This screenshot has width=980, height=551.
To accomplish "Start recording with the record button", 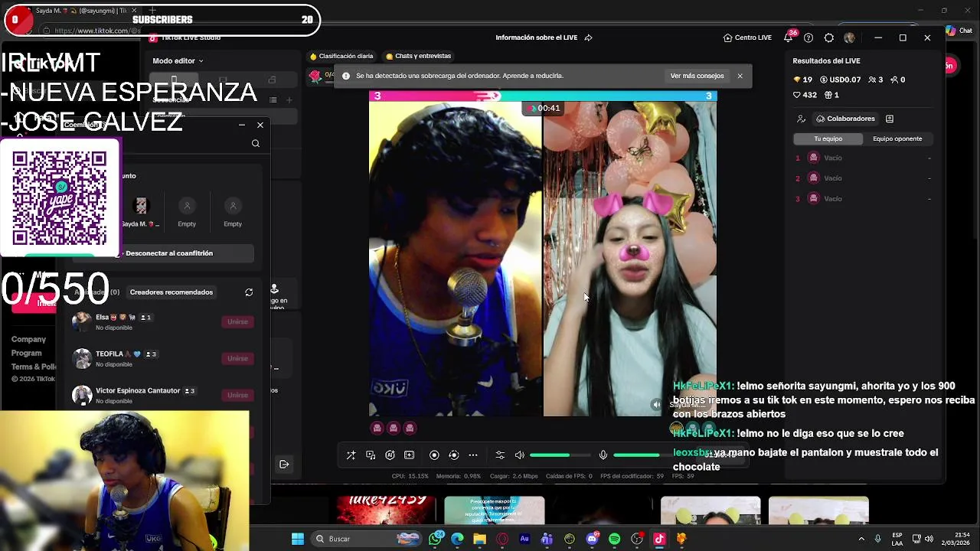I will (x=434, y=455).
